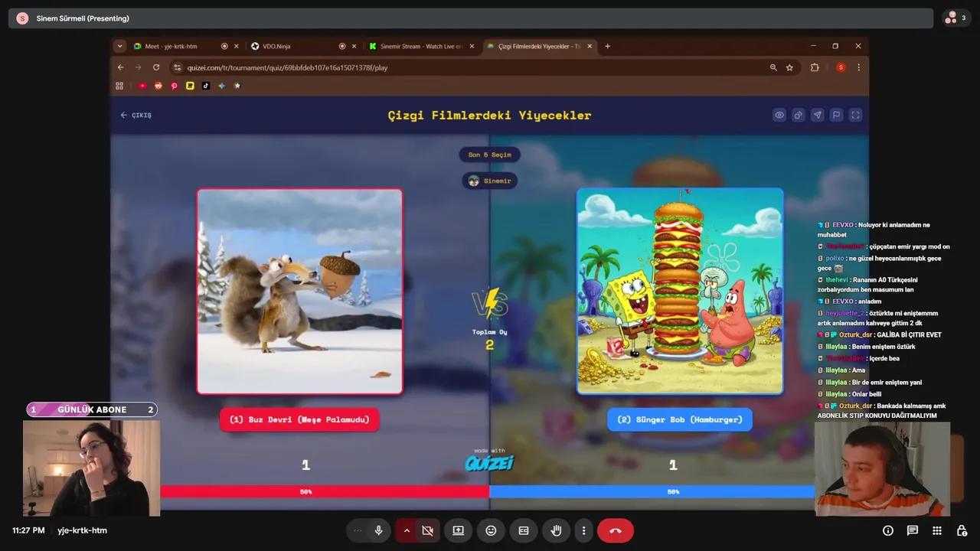Click the ÇIKIŞ exit link
Viewport: 980px width, 551px height.
coord(136,115)
